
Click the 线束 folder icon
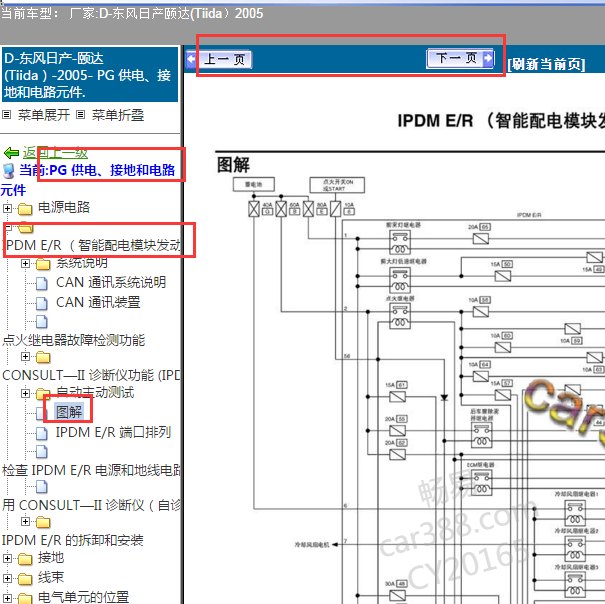(25, 579)
